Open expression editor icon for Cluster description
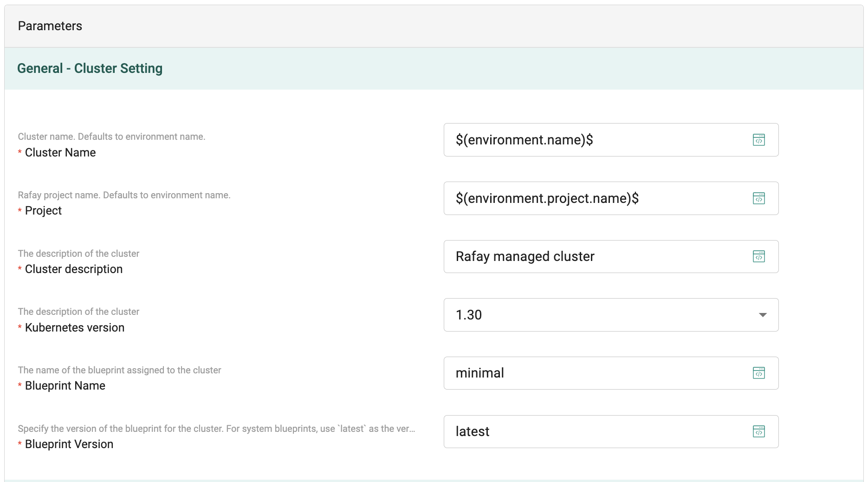This screenshot has width=868, height=482. point(759,256)
